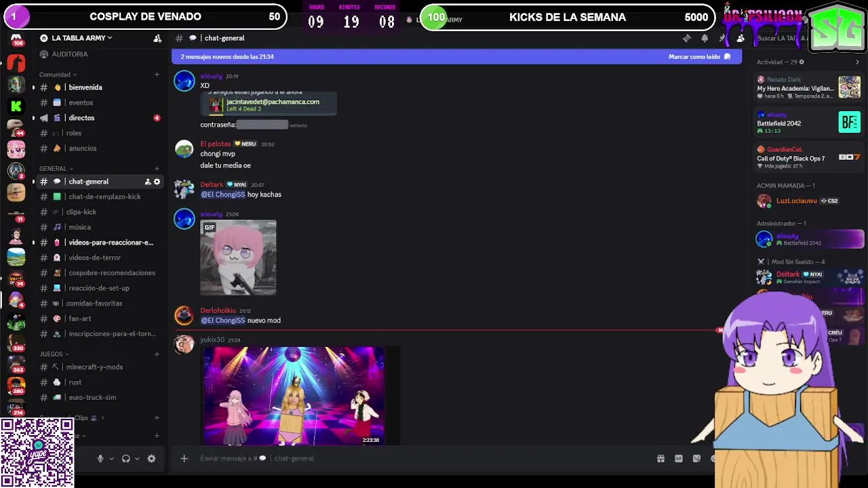Open the threads icon in channel header

coord(686,39)
